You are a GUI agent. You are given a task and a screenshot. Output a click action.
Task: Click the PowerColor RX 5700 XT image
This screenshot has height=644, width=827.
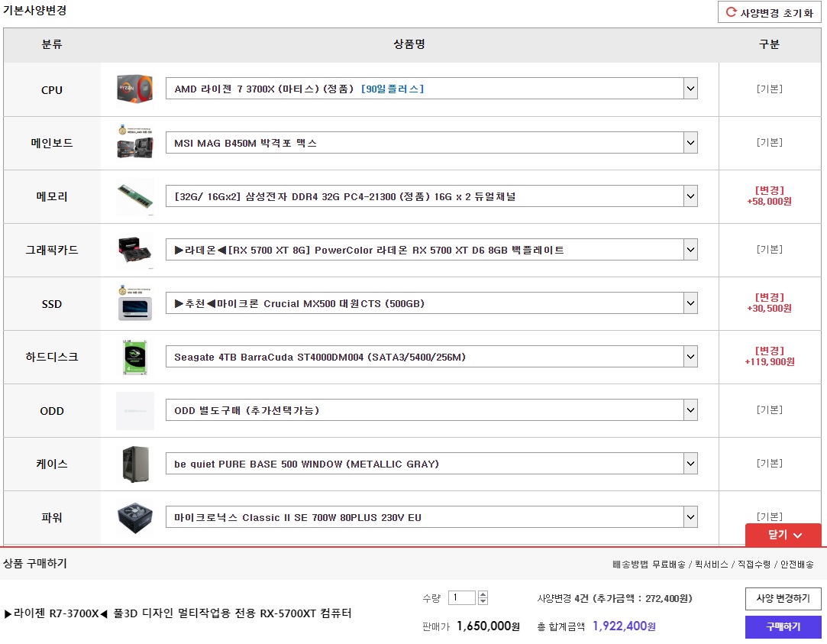coord(135,250)
